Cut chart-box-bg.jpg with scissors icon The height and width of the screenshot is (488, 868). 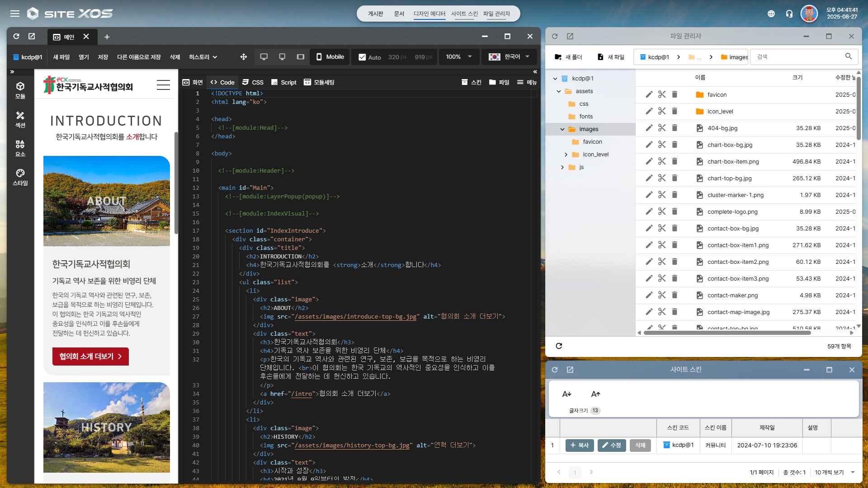(662, 145)
